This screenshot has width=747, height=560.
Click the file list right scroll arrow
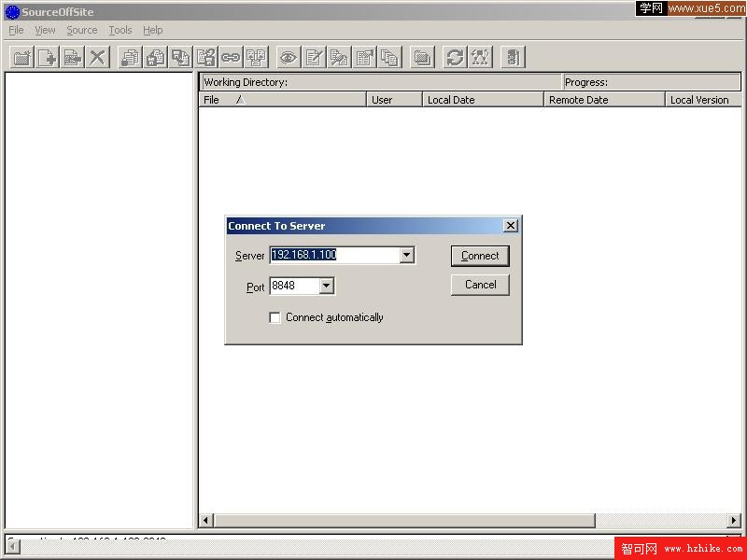point(734,521)
